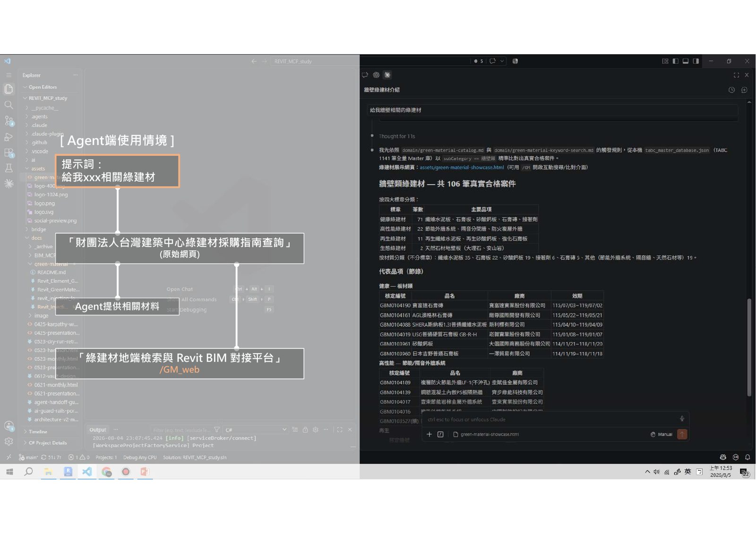
Task: Open past conversations history clock icon
Action: point(731,90)
